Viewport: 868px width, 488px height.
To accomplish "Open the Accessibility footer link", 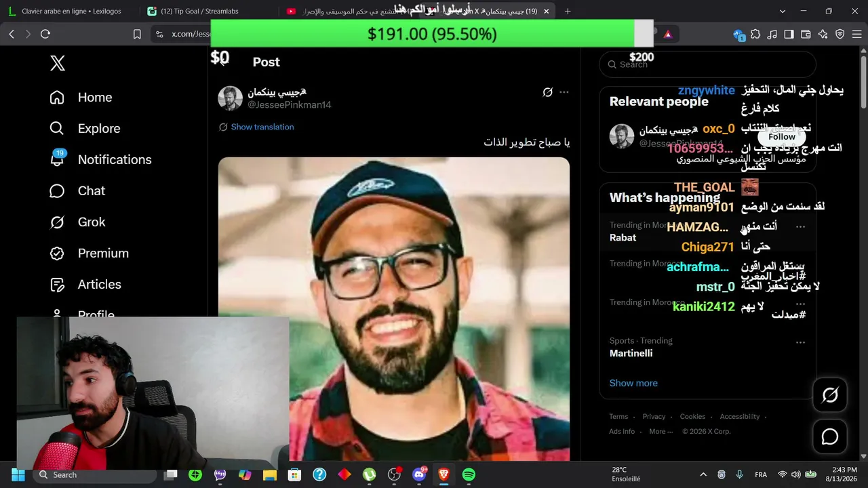I will pos(740,417).
